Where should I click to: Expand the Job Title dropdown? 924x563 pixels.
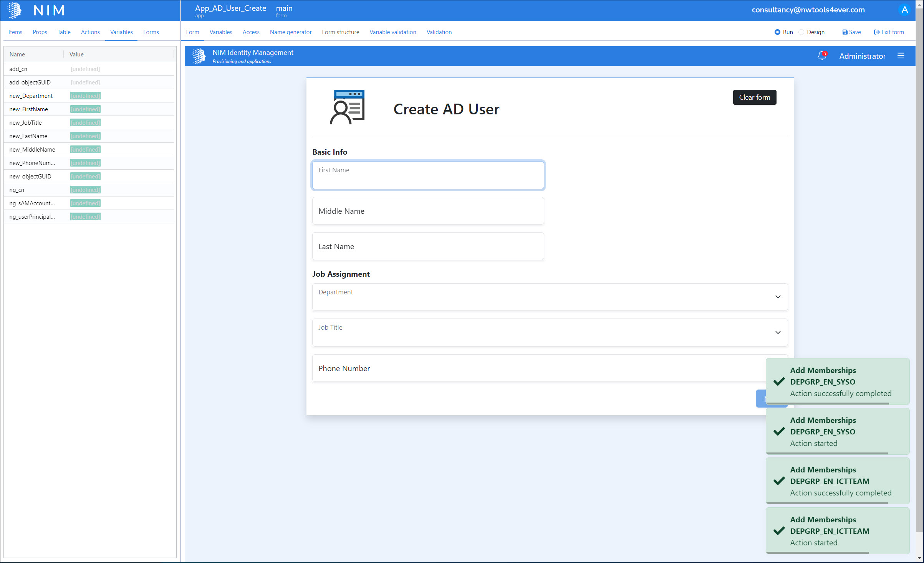click(778, 332)
